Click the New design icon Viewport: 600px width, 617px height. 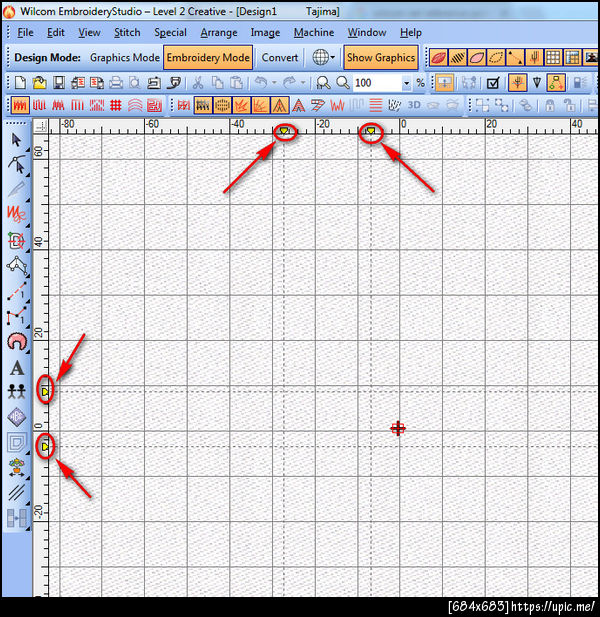20,83
